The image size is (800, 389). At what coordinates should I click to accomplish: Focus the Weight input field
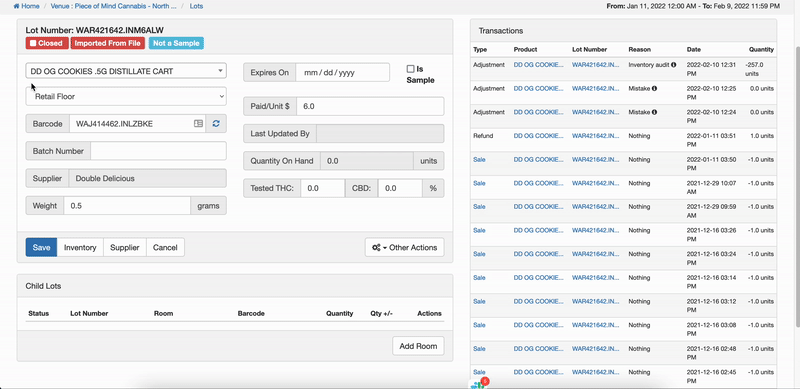click(127, 206)
